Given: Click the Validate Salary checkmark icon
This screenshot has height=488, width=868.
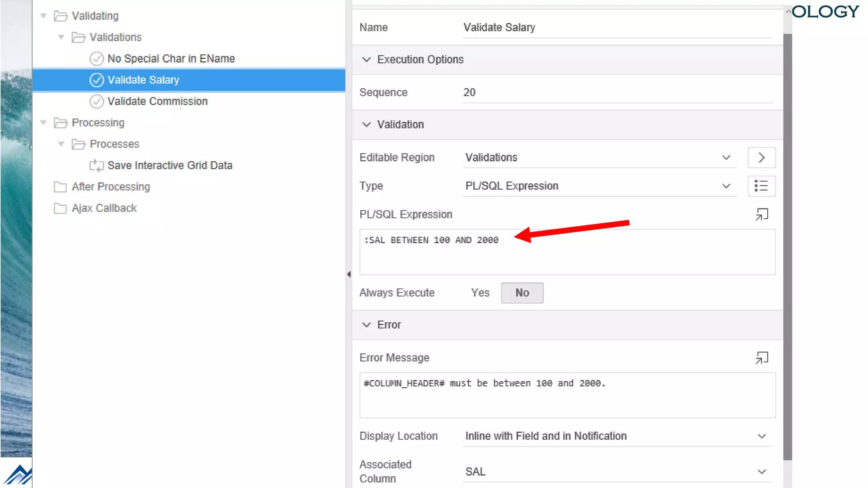Looking at the screenshot, I should click(97, 80).
